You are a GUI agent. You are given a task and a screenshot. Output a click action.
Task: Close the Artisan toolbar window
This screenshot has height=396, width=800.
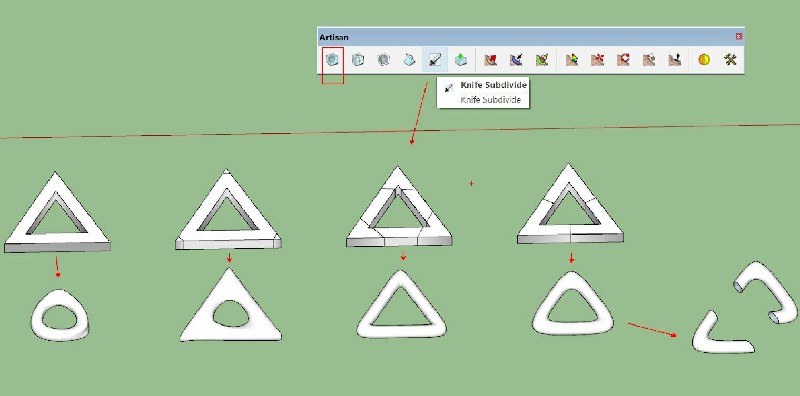(739, 36)
